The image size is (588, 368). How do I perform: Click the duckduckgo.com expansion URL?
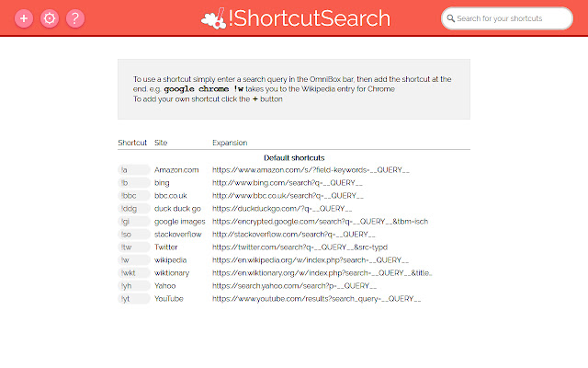(282, 209)
